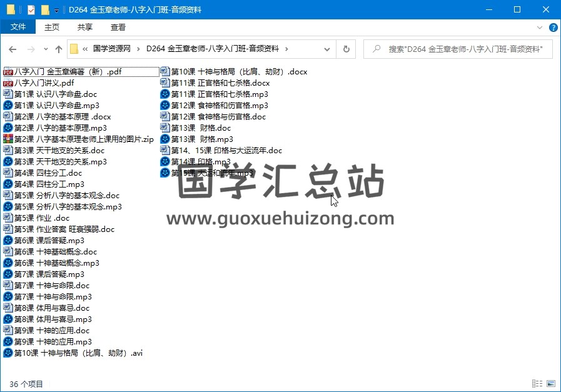Switch to the 查看 ribbon tab

pos(118,27)
